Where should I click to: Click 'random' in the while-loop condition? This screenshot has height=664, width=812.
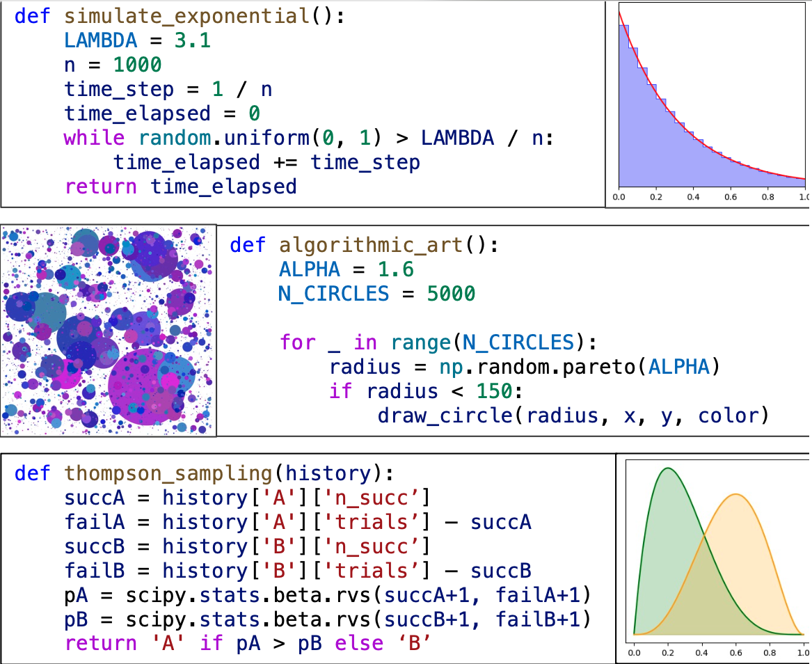tap(175, 138)
